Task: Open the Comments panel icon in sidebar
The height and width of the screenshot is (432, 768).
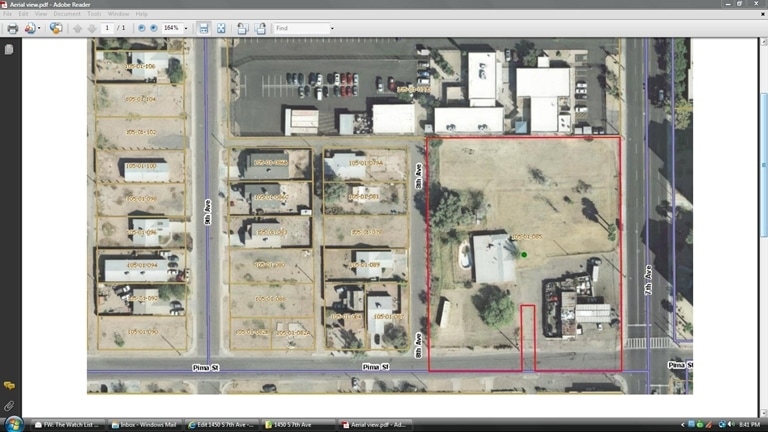Action: tap(9, 386)
